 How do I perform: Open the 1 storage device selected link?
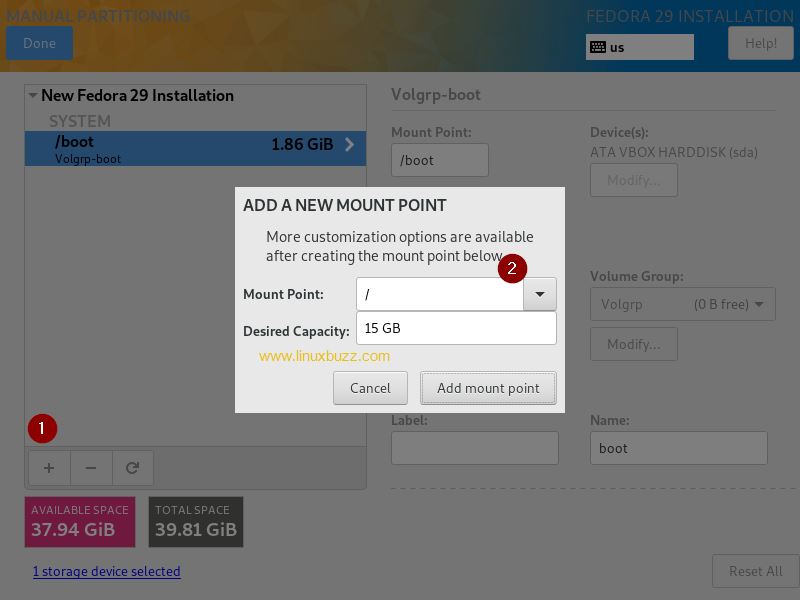click(x=107, y=571)
